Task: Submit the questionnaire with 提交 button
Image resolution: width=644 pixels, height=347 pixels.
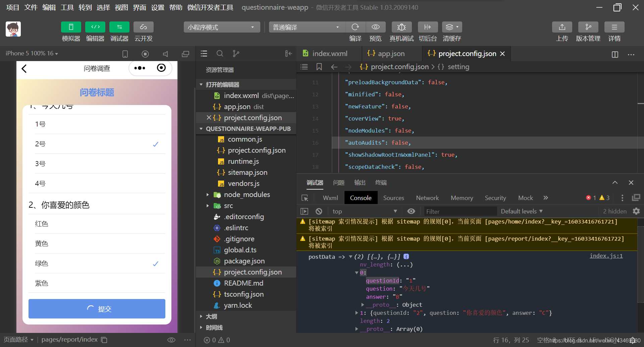Action: [97, 309]
